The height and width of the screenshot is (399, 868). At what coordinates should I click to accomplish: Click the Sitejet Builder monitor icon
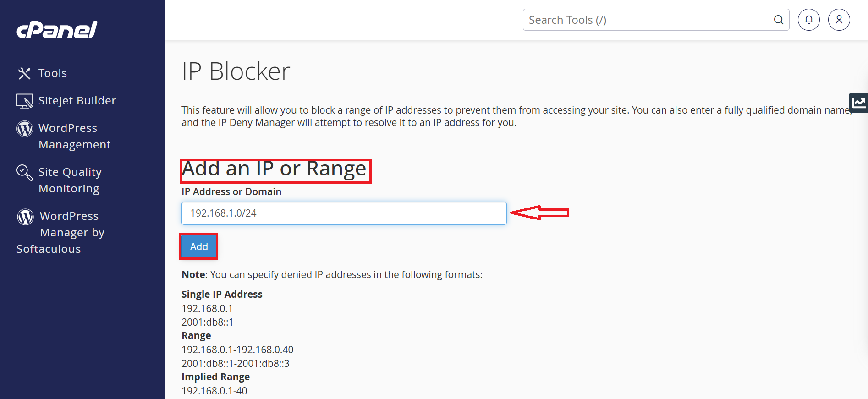tap(24, 101)
